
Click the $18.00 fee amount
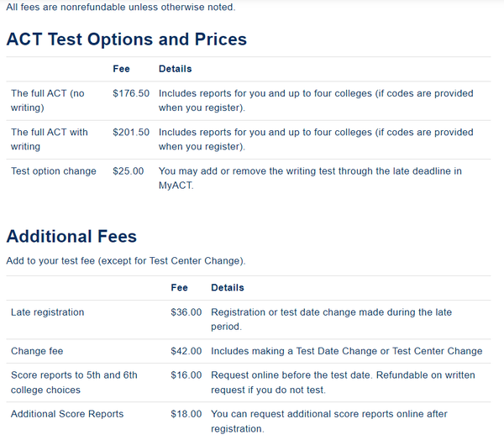[186, 414]
